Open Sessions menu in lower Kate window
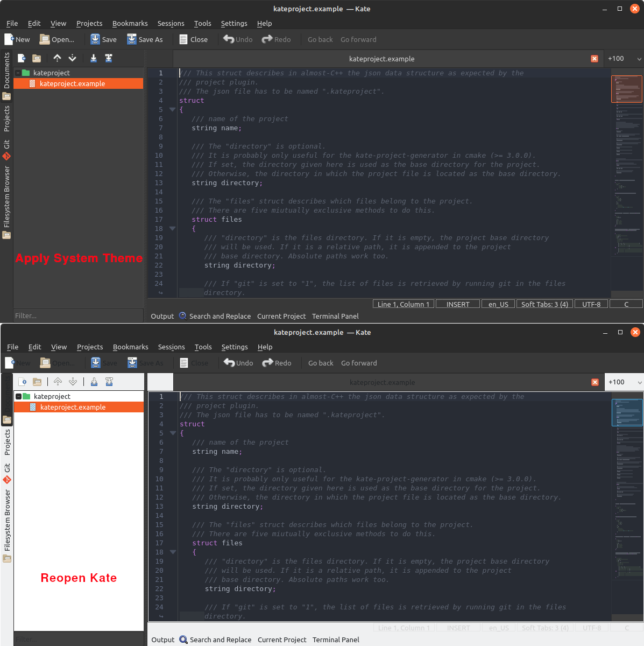The width and height of the screenshot is (644, 646). (x=171, y=347)
